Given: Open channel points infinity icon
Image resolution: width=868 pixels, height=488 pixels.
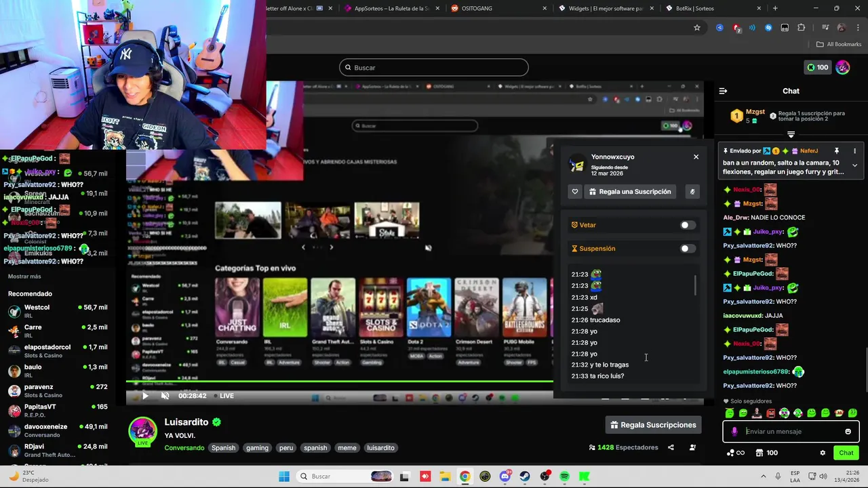Looking at the screenshot, I should (x=736, y=453).
